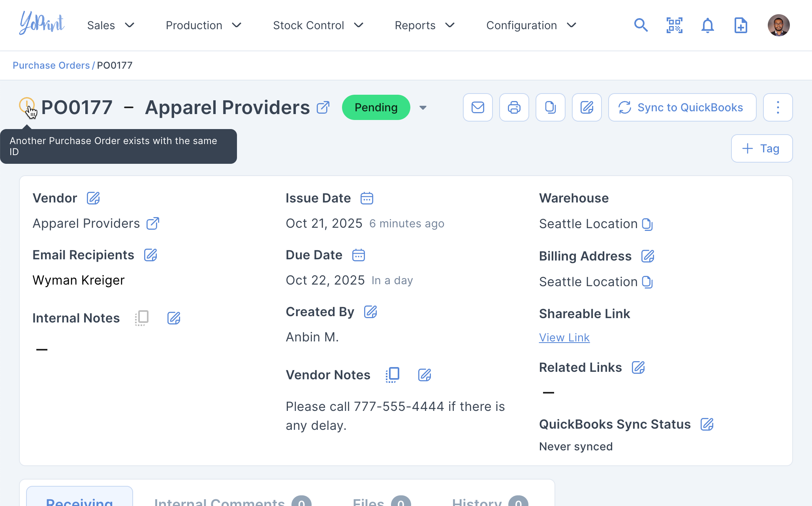The width and height of the screenshot is (812, 506).
Task: Copy the Seattle Location warehouse address
Action: (x=647, y=224)
